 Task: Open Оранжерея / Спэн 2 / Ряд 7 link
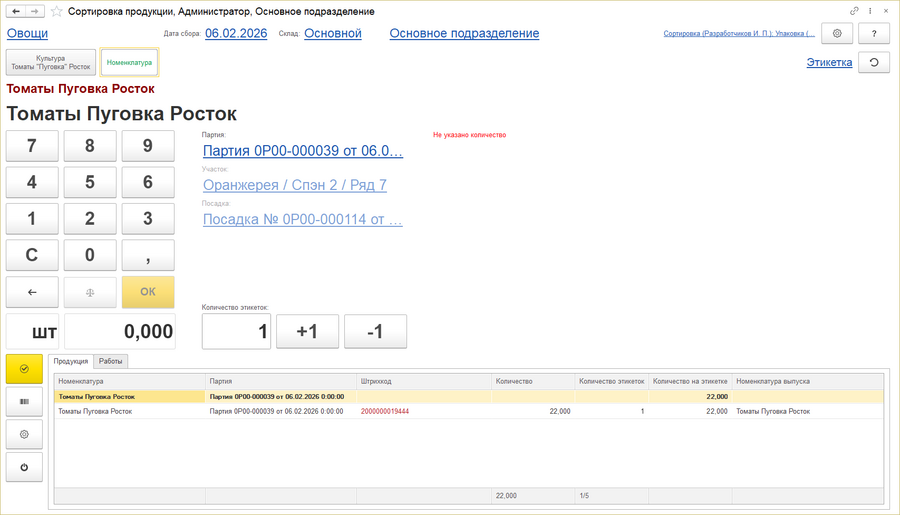pos(295,185)
